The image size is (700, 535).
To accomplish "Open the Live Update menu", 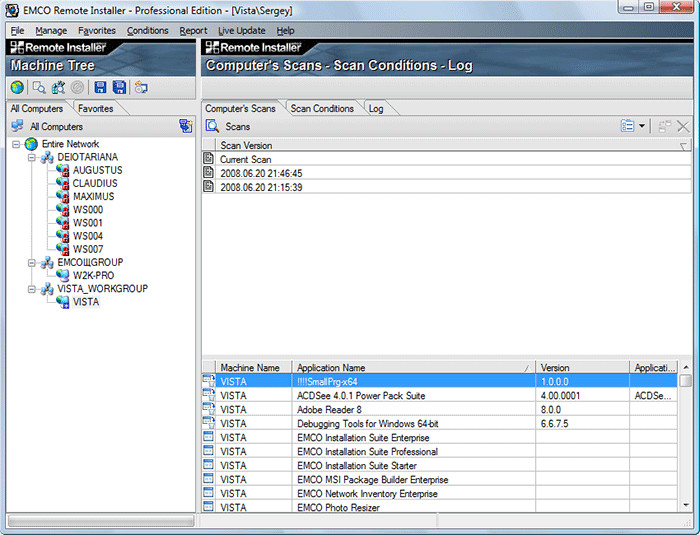I will 242,30.
